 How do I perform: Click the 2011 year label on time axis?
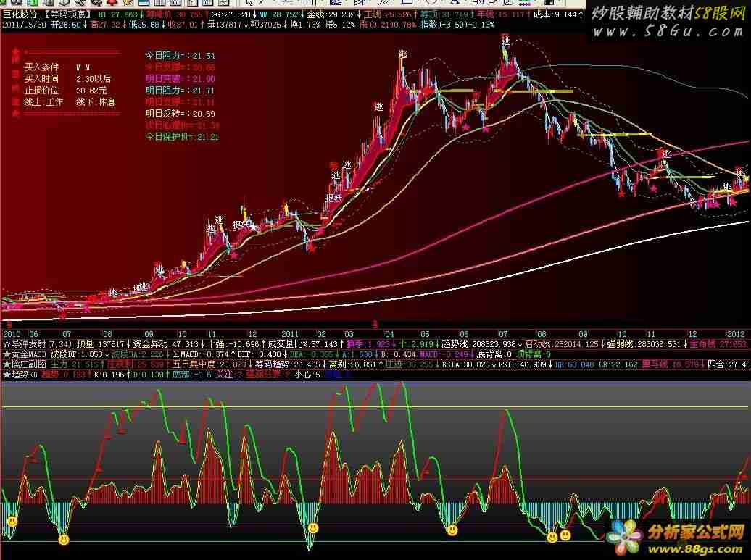tap(290, 333)
